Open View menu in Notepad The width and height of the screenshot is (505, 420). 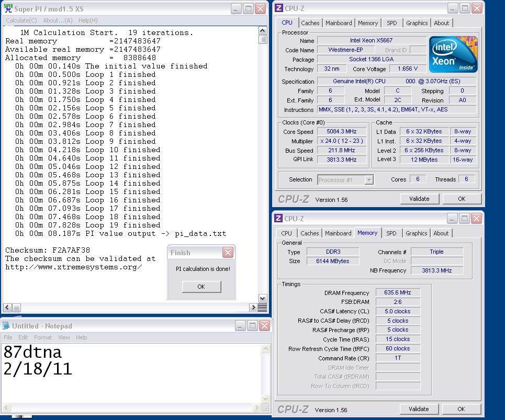(64, 337)
